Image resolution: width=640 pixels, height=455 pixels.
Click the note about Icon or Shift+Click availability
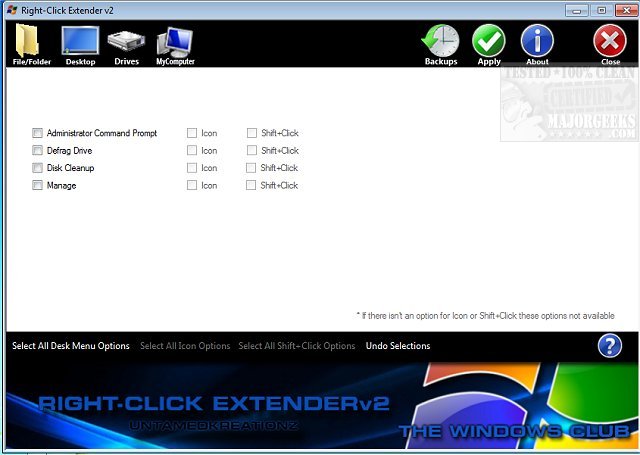click(x=485, y=315)
